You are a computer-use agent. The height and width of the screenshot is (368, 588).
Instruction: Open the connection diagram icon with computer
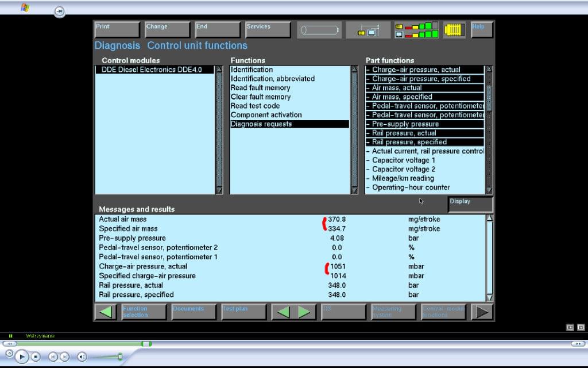[368, 30]
